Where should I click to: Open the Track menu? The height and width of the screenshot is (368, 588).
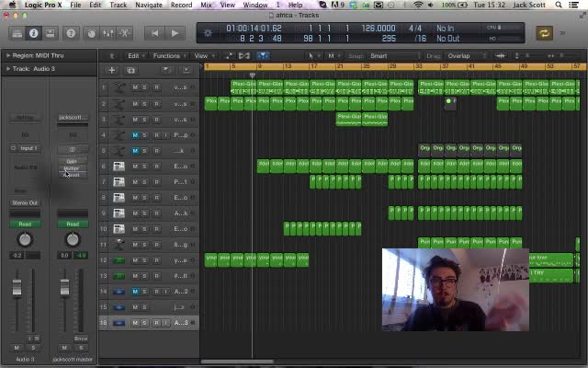pyautogui.click(x=119, y=5)
